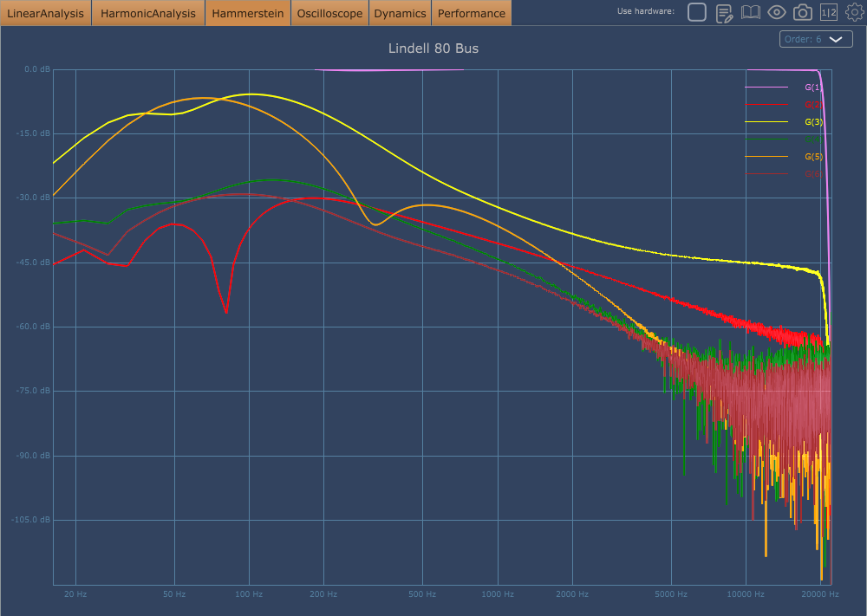Image resolution: width=867 pixels, height=616 pixels.
Task: Click the -75.0 dB axis label
Action: point(34,391)
